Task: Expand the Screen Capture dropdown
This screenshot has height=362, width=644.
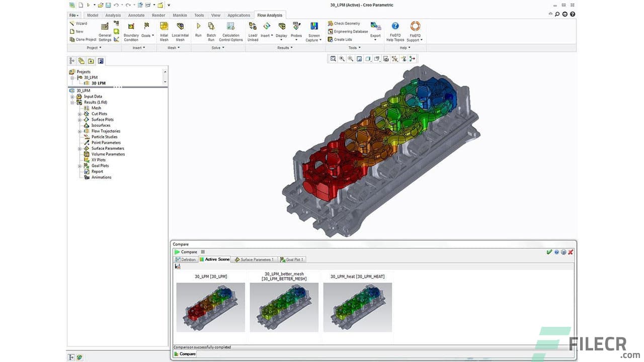Action: tap(314, 40)
